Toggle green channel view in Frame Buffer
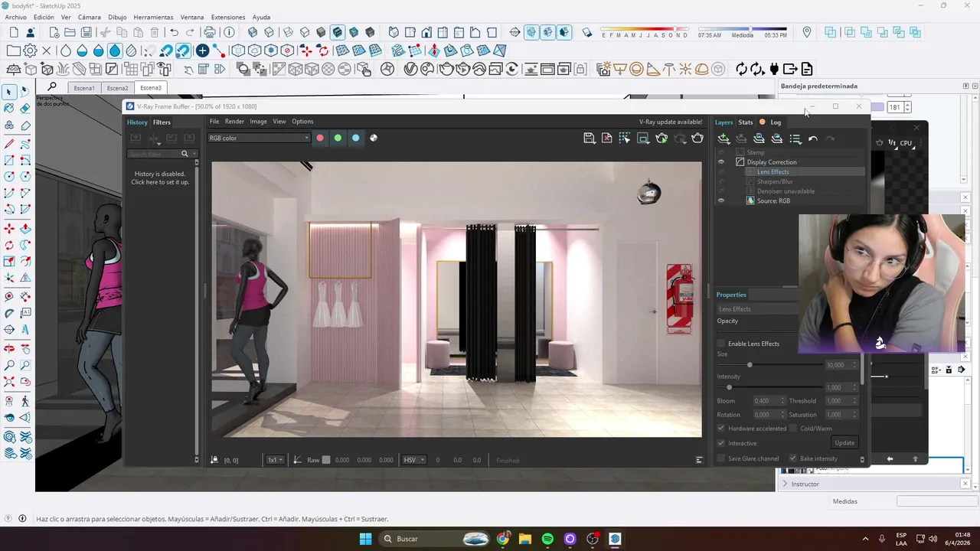The height and width of the screenshot is (551, 980). (338, 138)
